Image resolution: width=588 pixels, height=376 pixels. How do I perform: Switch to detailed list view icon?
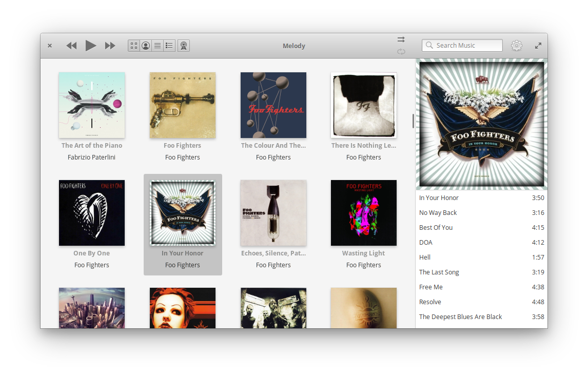coord(169,46)
